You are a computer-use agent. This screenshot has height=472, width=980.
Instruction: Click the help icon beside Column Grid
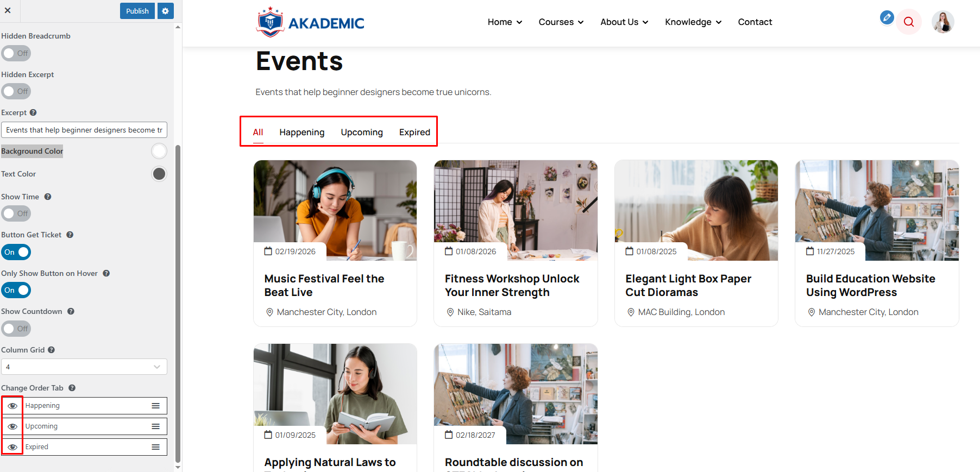52,350
